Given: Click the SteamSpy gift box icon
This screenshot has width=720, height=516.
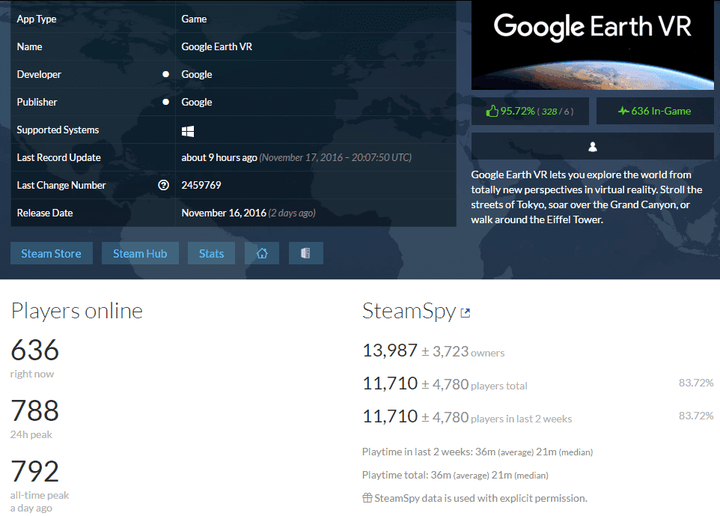Looking at the screenshot, I should coord(367,498).
